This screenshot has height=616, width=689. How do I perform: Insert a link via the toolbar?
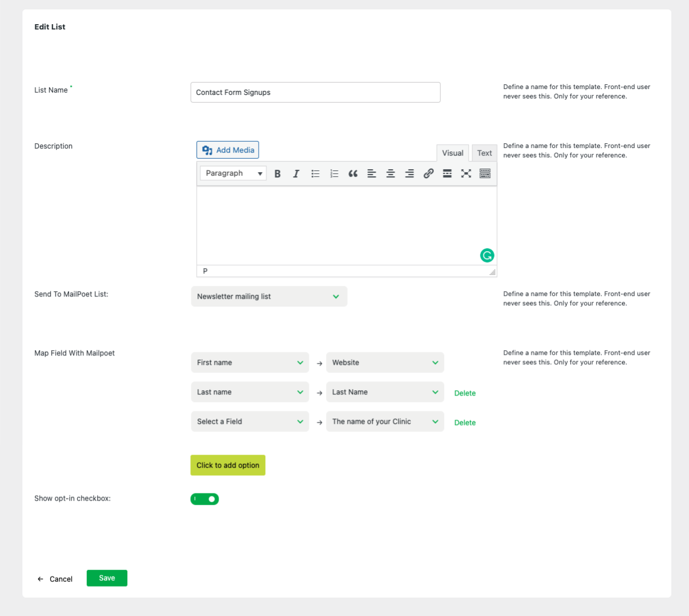point(428,173)
